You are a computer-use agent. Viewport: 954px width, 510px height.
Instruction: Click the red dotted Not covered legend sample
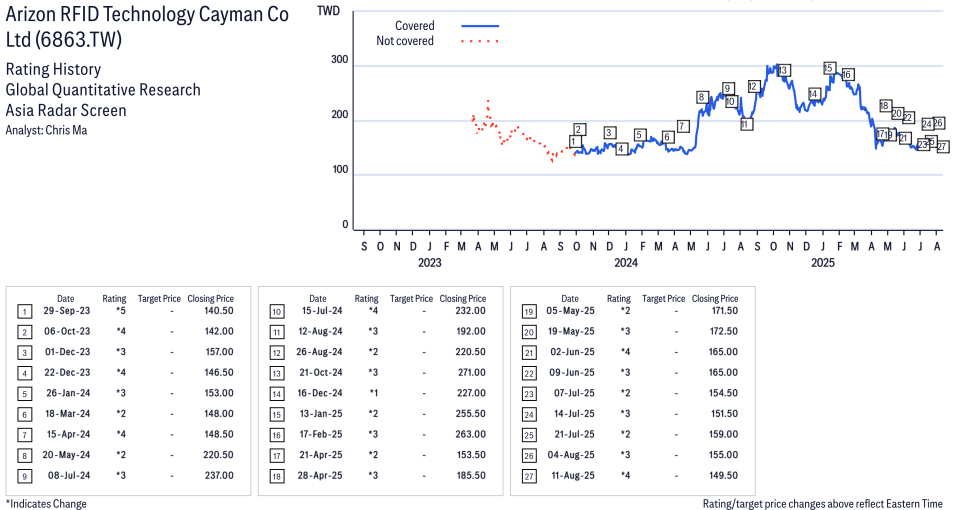pyautogui.click(x=480, y=41)
